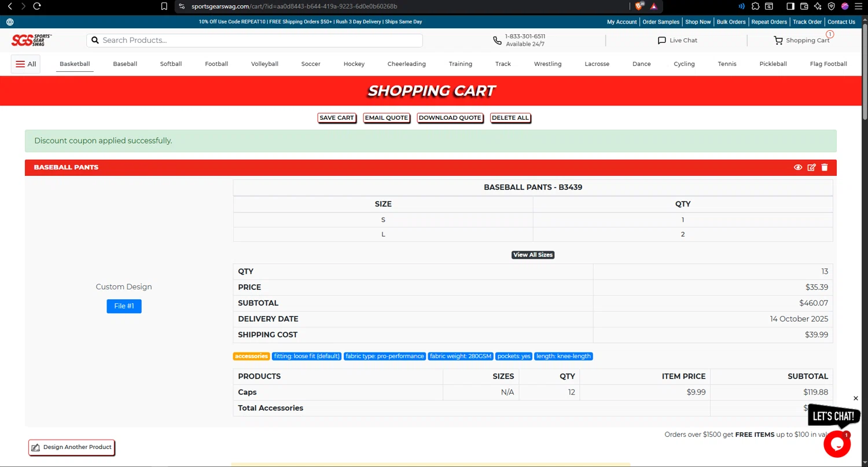Click Delete All button
This screenshot has height=467, width=868.
click(510, 117)
